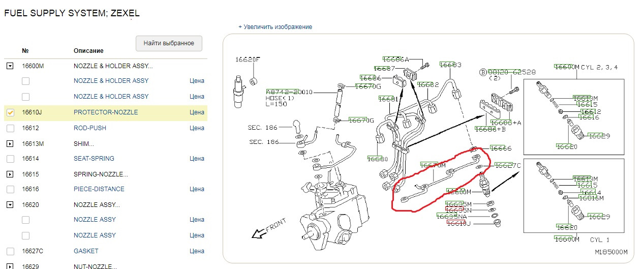Image resolution: width=644 pixels, height=269 pixels.
Task: Tick the 16627C GASKET checkbox
Action: (x=10, y=251)
